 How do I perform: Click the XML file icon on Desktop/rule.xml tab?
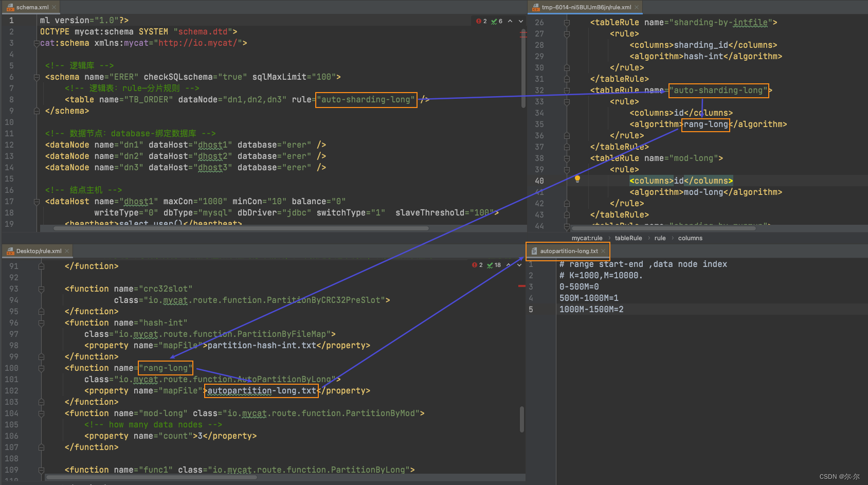[x=10, y=251]
